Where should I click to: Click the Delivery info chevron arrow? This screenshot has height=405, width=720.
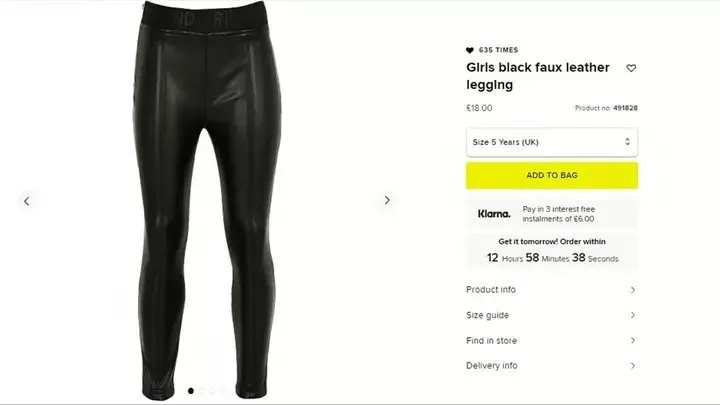tap(632, 366)
